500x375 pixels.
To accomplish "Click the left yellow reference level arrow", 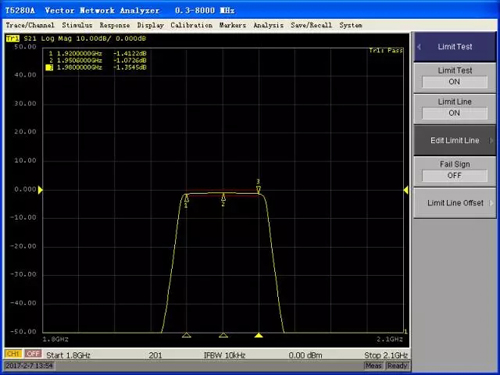I will (40, 190).
